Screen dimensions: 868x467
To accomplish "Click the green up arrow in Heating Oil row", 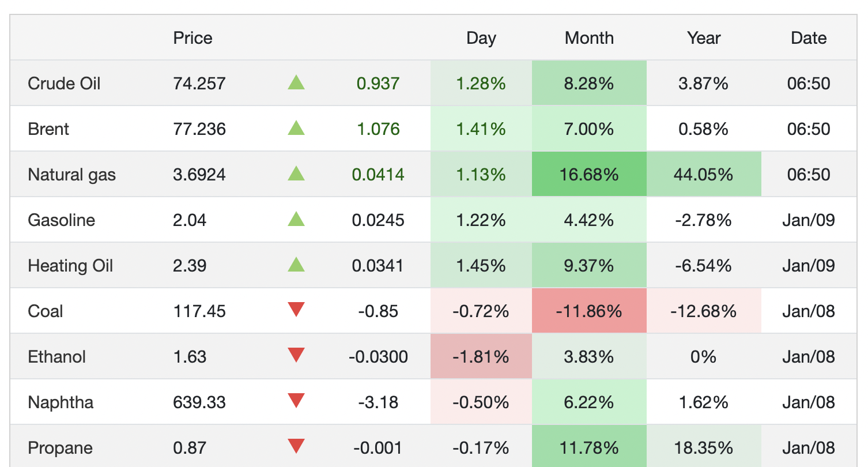I will pos(296,265).
